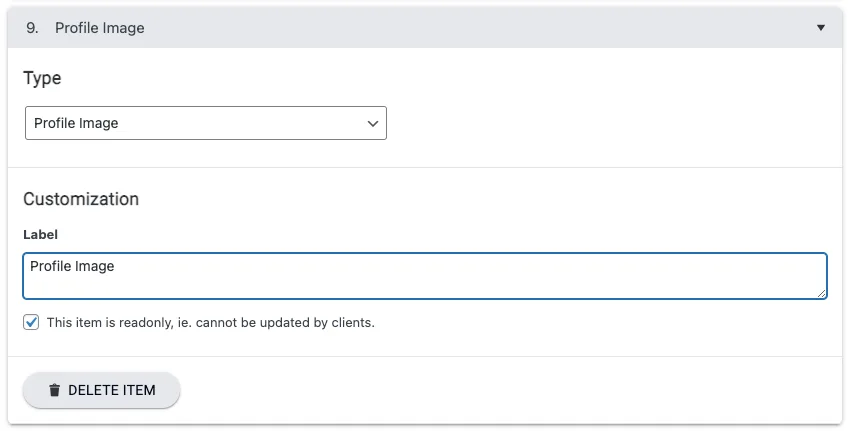Image resolution: width=851 pixels, height=431 pixels.
Task: Collapse the Profile Image item panel arrow
Action: tap(821, 28)
